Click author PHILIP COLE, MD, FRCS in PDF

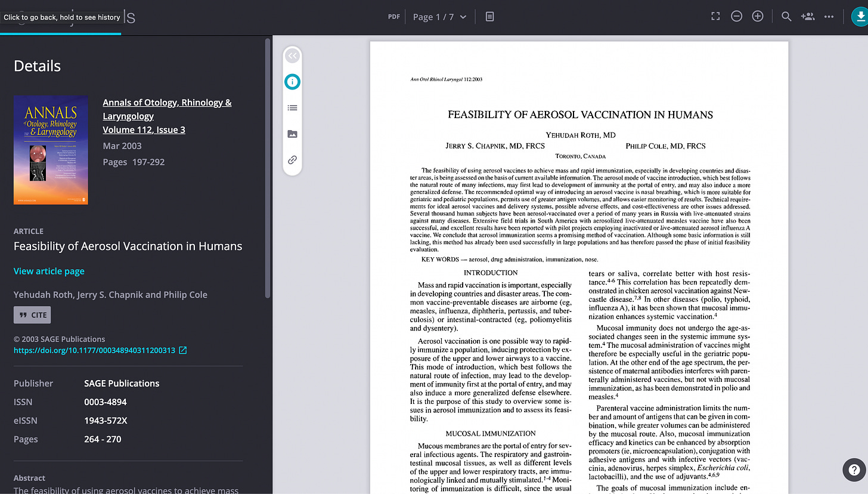coord(665,146)
